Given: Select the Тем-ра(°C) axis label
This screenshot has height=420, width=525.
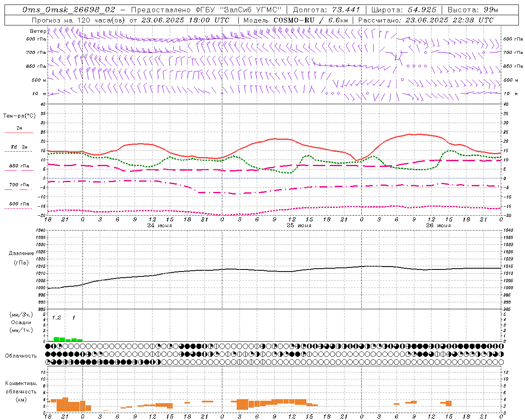Looking at the screenshot, I should (x=19, y=116).
